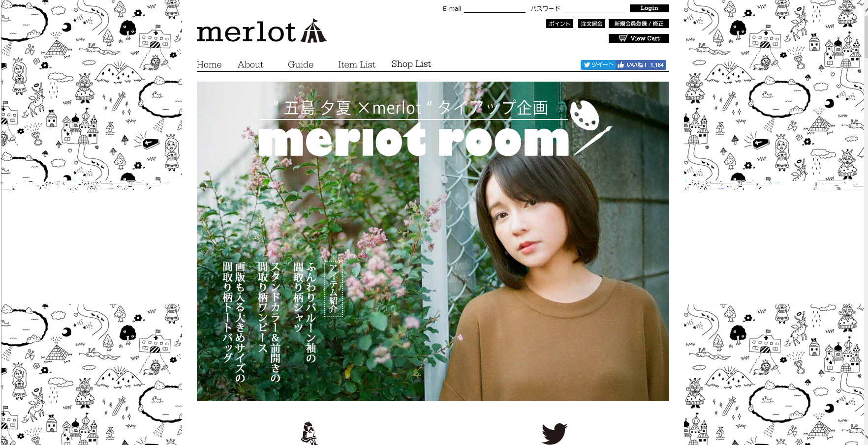Open the About page
The width and height of the screenshot is (868, 445).
click(x=250, y=64)
